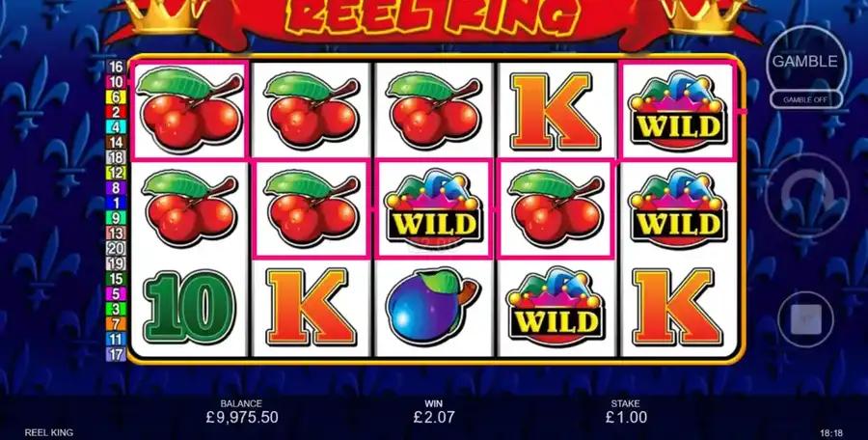Click the Gamble circle button
Screen dimensions: 868x440
pos(805,61)
